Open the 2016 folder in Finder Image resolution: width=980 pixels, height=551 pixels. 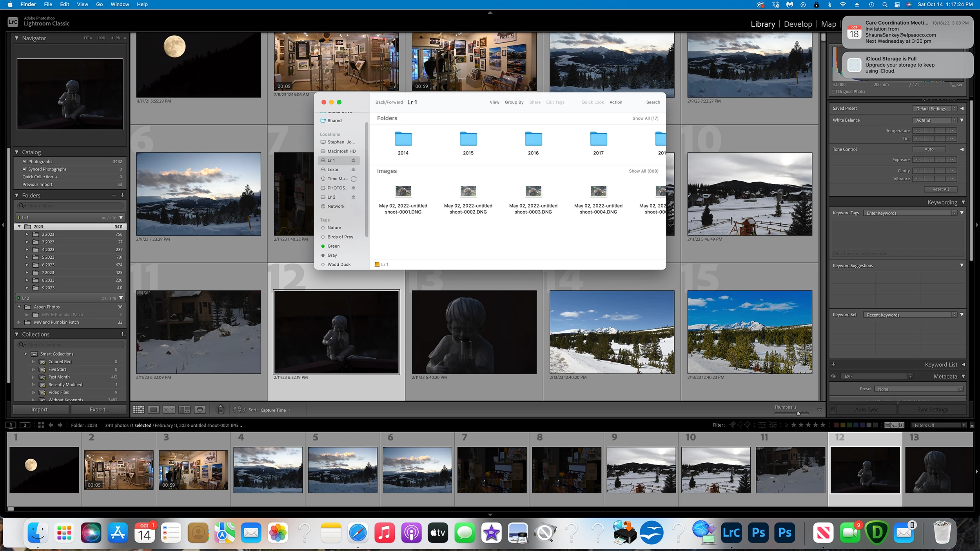coord(533,143)
